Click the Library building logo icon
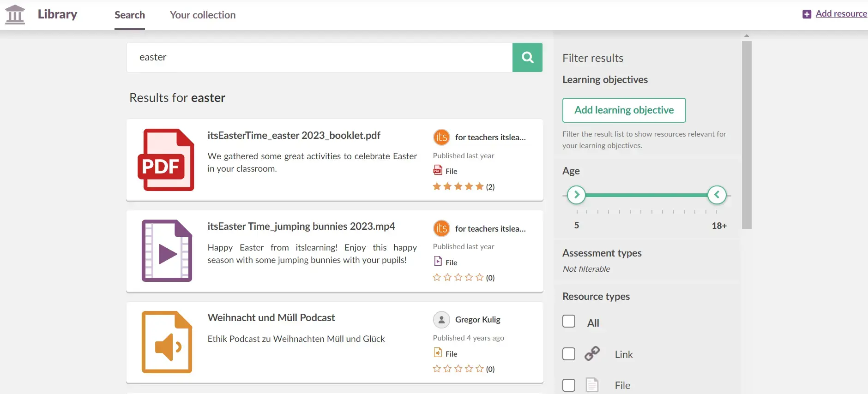Image resolution: width=868 pixels, height=394 pixels. coord(15,15)
